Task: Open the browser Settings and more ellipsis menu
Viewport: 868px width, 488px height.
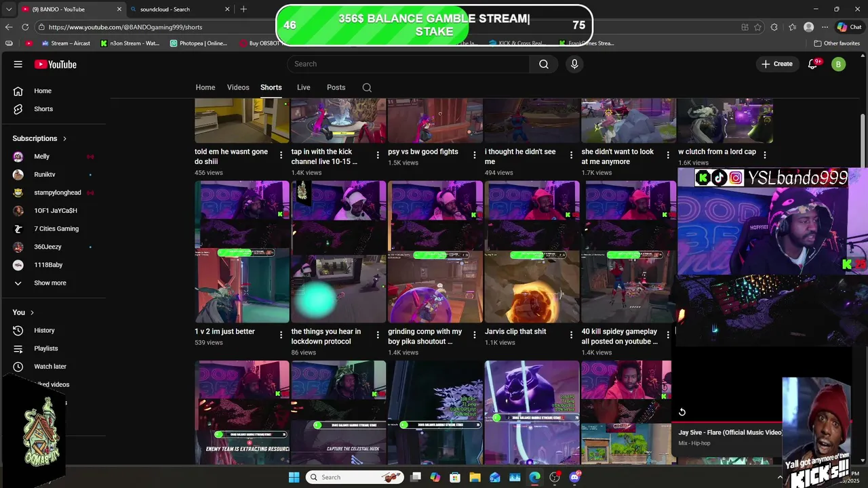Action: (825, 27)
